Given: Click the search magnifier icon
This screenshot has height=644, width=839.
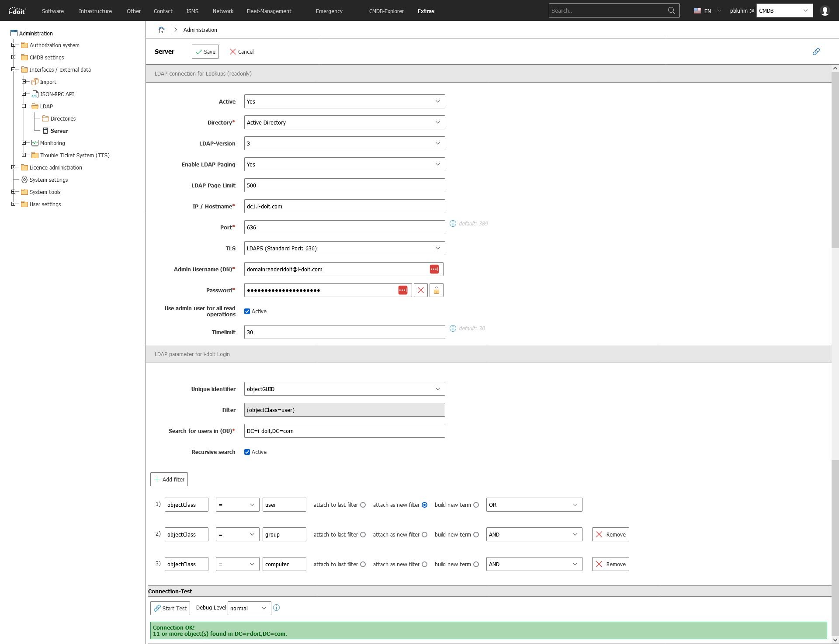Looking at the screenshot, I should tap(672, 10).
